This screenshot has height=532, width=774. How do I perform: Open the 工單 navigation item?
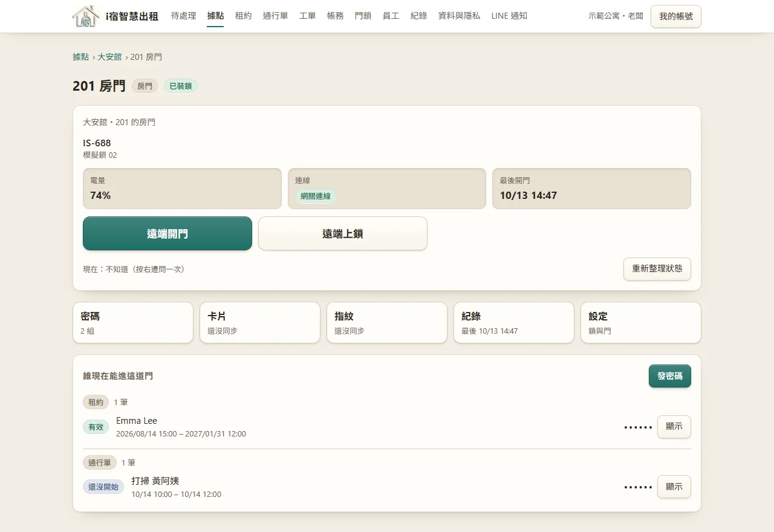[x=307, y=16]
